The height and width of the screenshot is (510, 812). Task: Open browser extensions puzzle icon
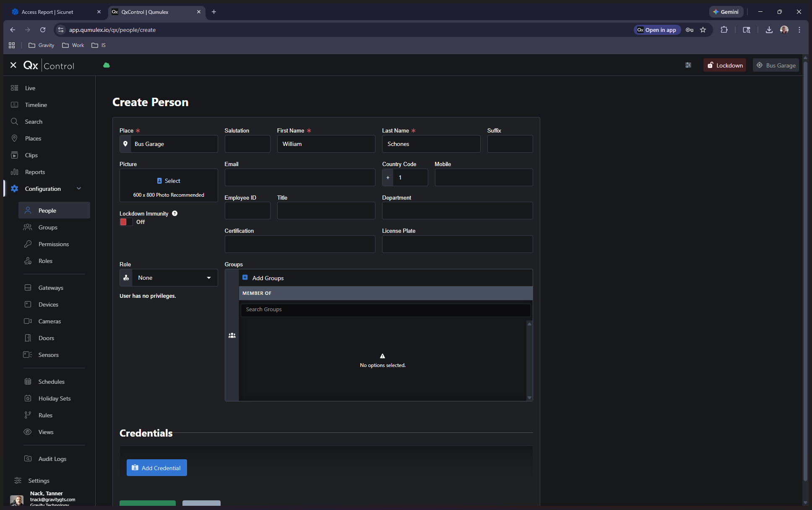[724, 30]
